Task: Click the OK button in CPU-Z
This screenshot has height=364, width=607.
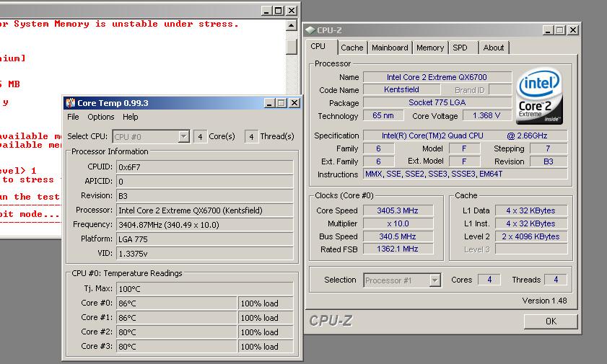Action: pos(551,321)
